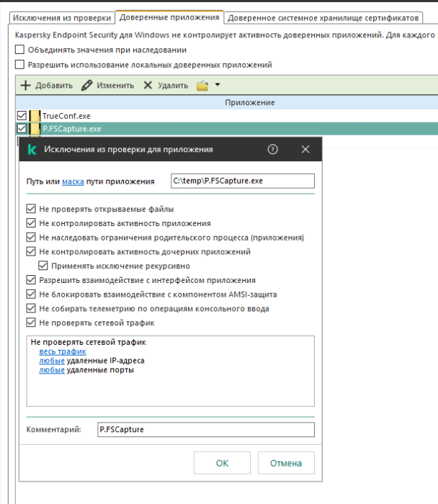The height and width of the screenshot is (504, 438).
Task: Toggle Не проверять сетевой трафик checkbox
Action: [x=31, y=323]
